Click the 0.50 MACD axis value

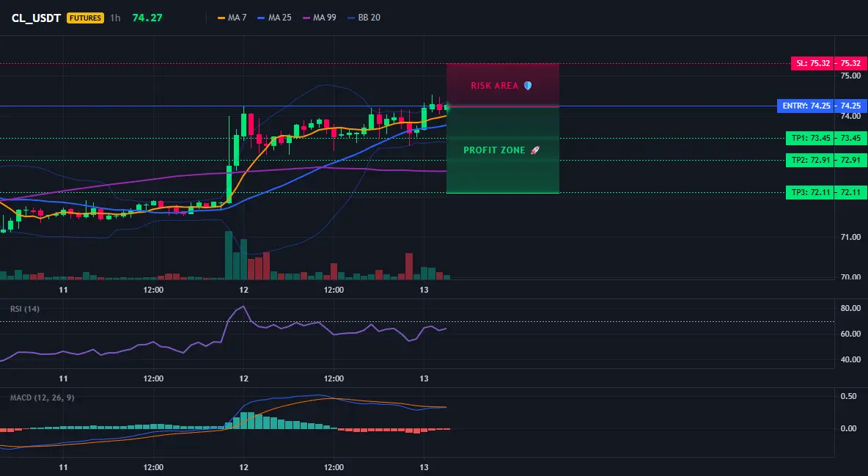(x=848, y=396)
